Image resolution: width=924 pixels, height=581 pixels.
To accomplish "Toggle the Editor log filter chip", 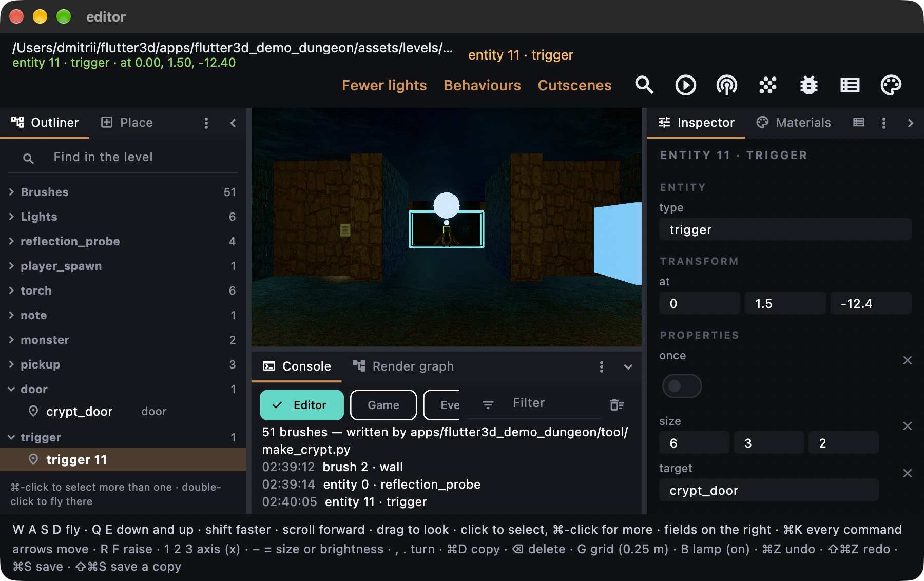I will 302,405.
